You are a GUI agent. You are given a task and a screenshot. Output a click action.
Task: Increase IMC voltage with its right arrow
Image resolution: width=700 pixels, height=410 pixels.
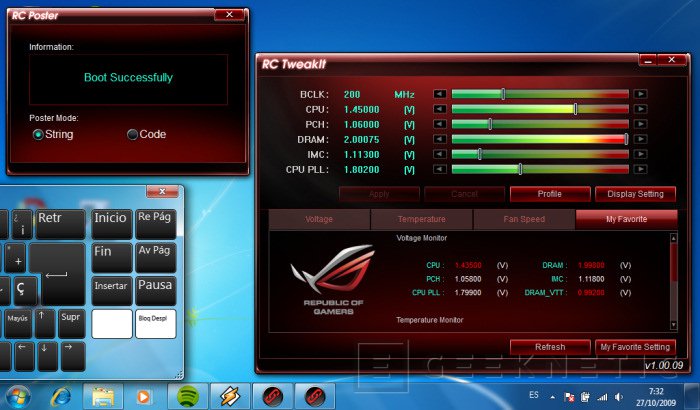pos(641,155)
